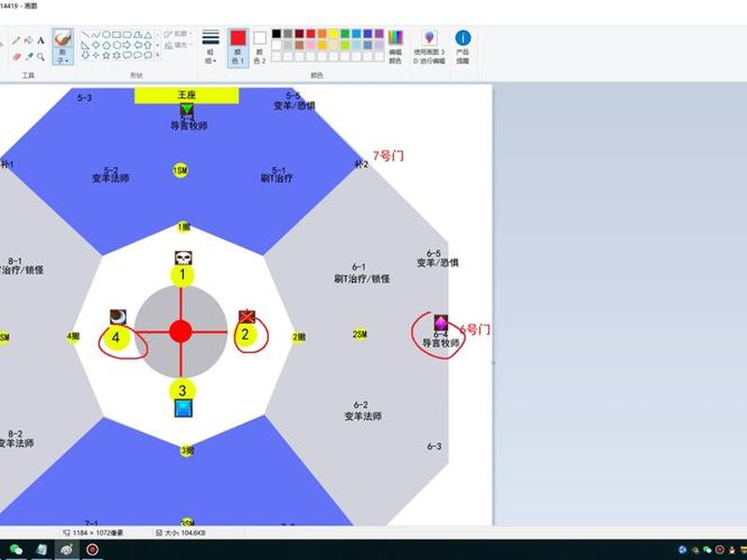Screen dimensions: 747x560
Task: Pick the pink color swatch
Action: (x=311, y=45)
